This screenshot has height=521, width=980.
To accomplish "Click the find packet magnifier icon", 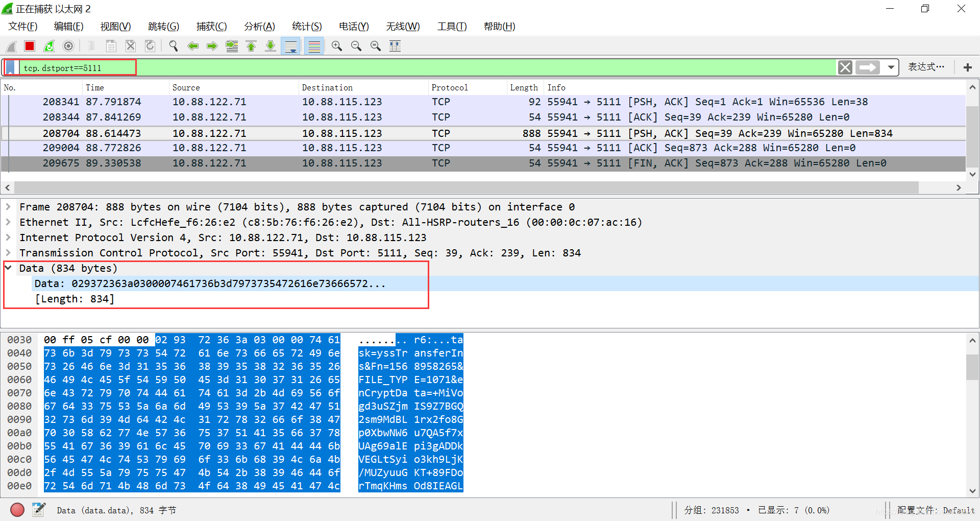I will coord(174,46).
